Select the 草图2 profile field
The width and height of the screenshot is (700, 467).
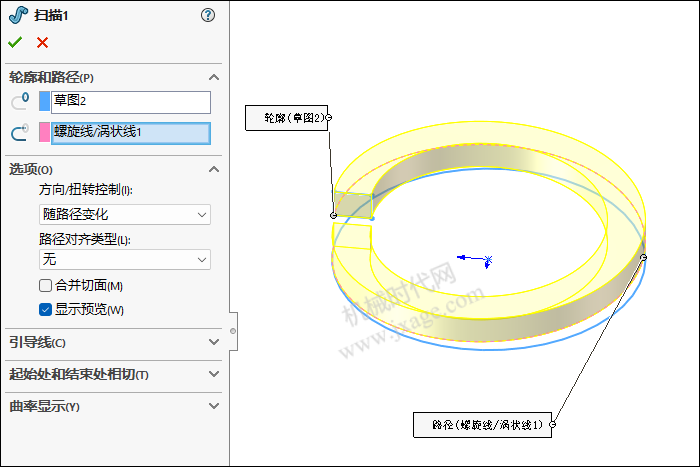pos(131,102)
